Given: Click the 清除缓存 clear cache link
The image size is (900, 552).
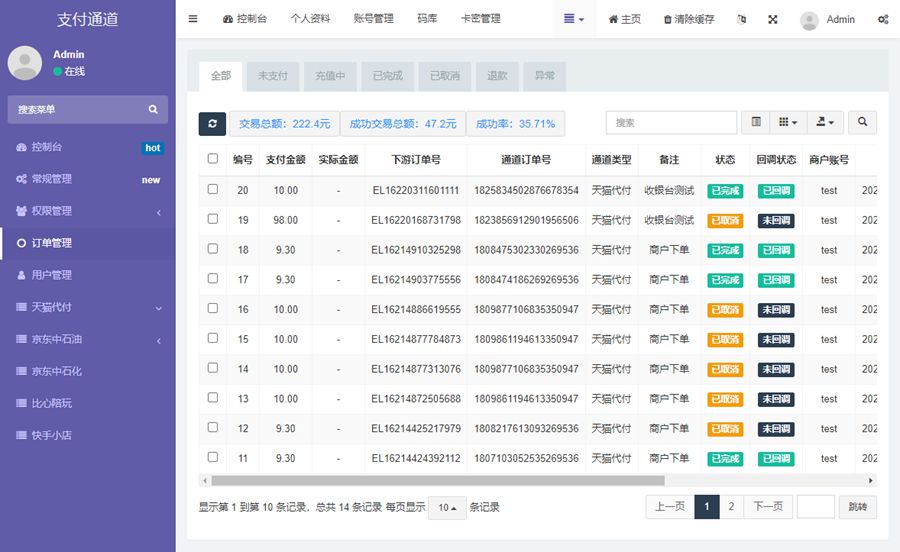Looking at the screenshot, I should 689,19.
